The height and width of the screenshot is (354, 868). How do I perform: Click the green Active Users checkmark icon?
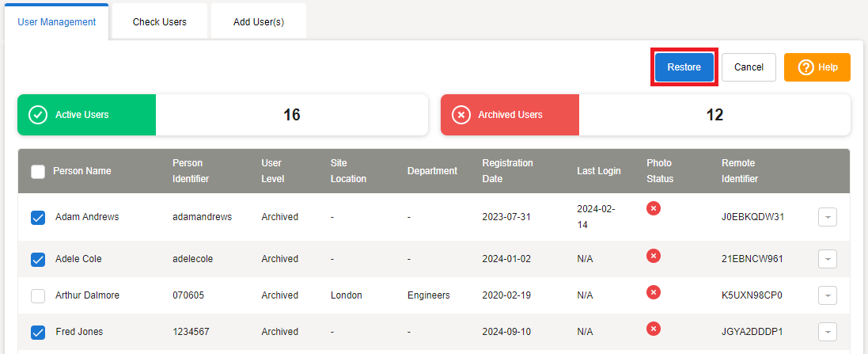37,115
